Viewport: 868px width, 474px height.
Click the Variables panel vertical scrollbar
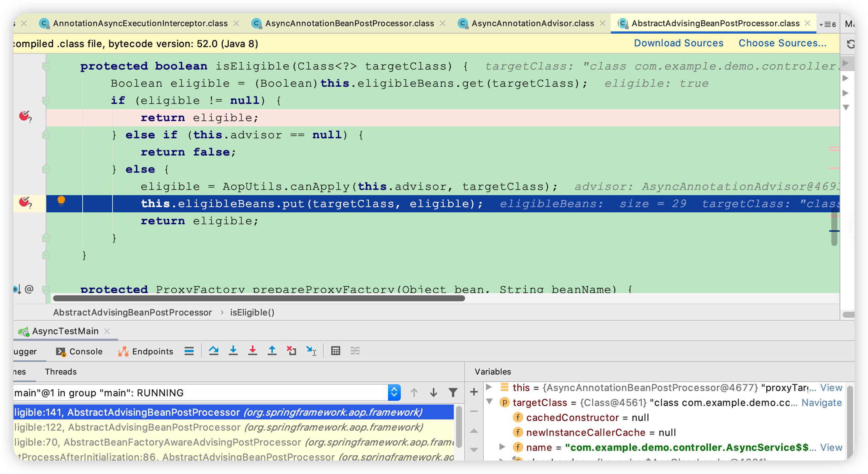point(850,422)
